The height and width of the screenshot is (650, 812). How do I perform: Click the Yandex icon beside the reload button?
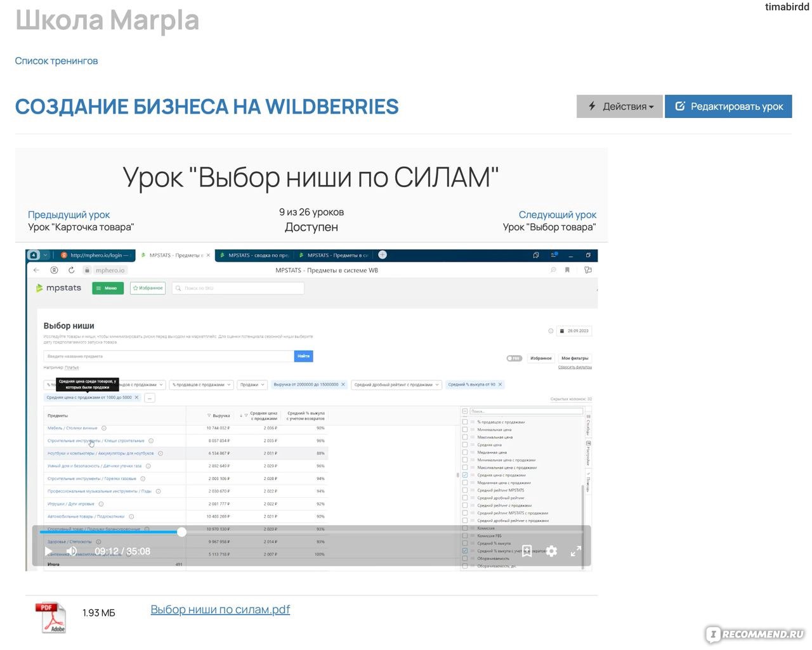55,270
